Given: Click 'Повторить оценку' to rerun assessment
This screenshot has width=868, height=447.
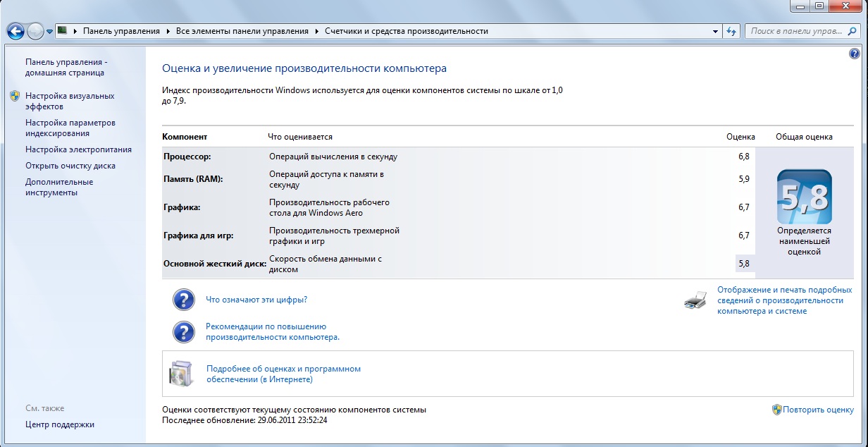Looking at the screenshot, I should pyautogui.click(x=817, y=410).
